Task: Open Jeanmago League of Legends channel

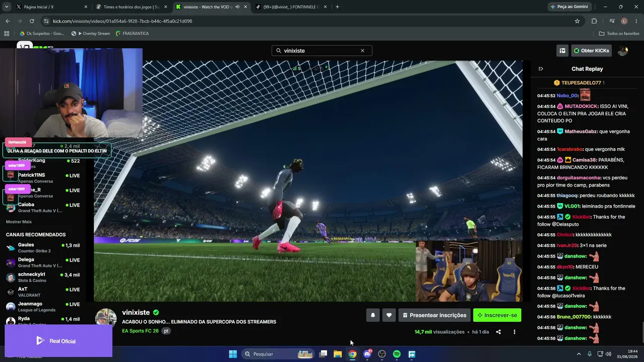Action: (43, 307)
